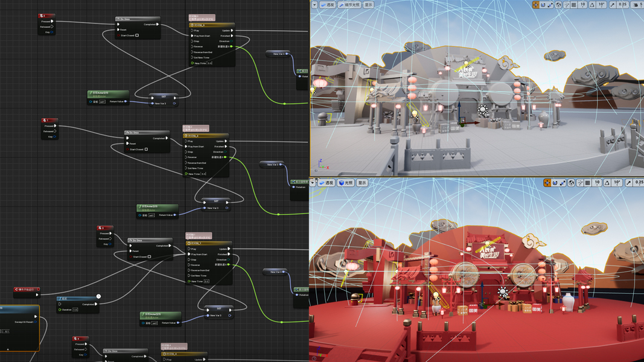Screen dimensions: 644x362
Task: Edit New Time value on topmost timeline
Action: point(210,63)
